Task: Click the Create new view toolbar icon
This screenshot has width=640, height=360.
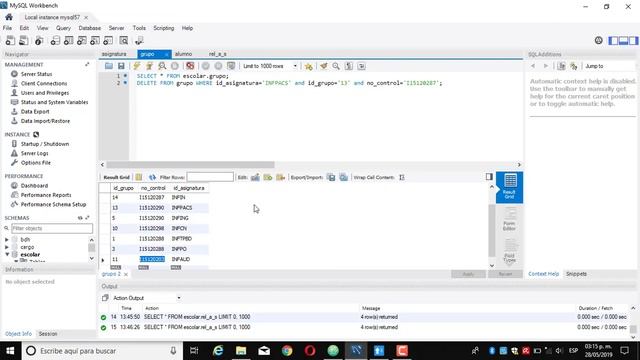Action: pos(82,40)
